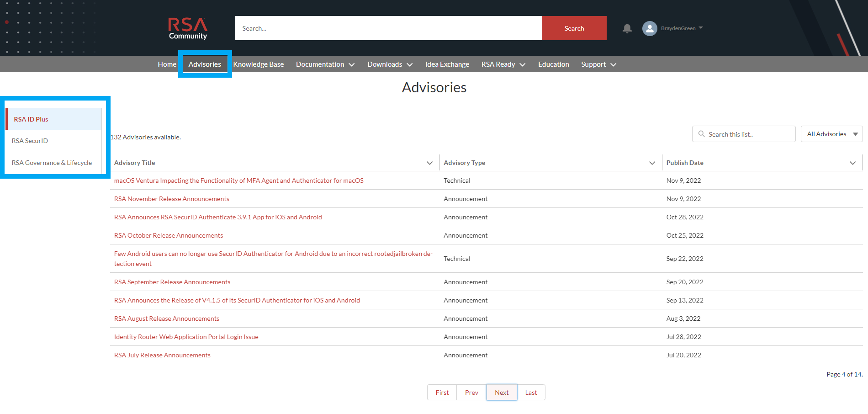Viewport: 868px width, 414px height.
Task: Go to the Next page
Action: tap(501, 393)
